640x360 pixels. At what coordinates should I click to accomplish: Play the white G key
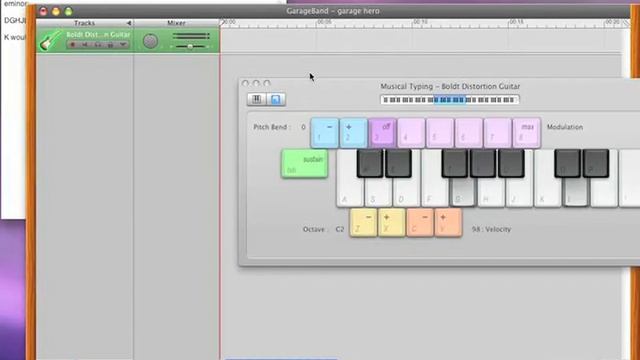pyautogui.click(x=462, y=193)
